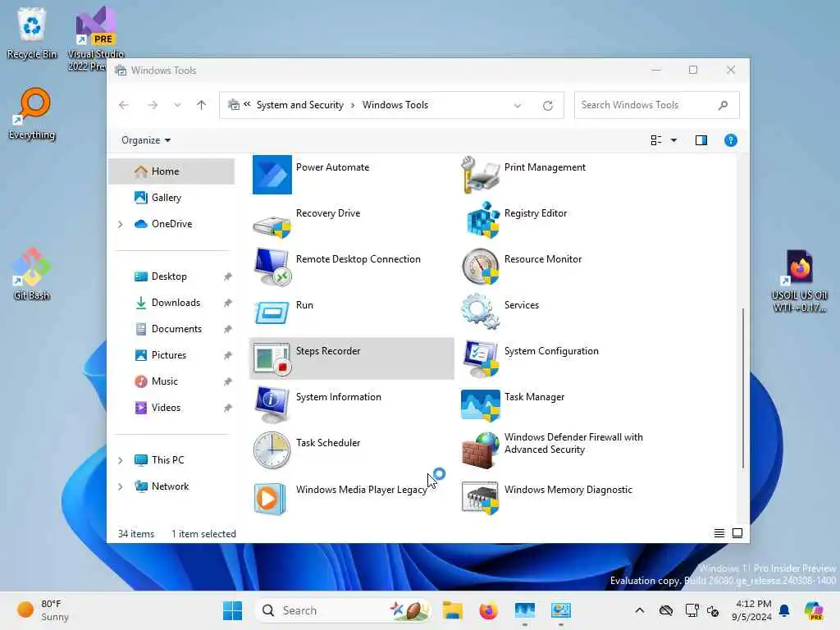Image resolution: width=840 pixels, height=630 pixels.
Task: Refresh the Windows Tools folder view
Action: click(547, 106)
